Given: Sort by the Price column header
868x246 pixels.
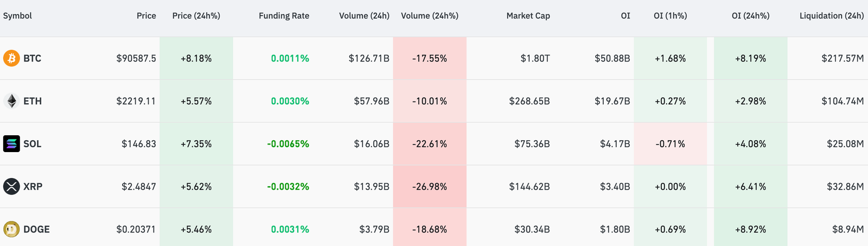Looking at the screenshot, I should (146, 16).
